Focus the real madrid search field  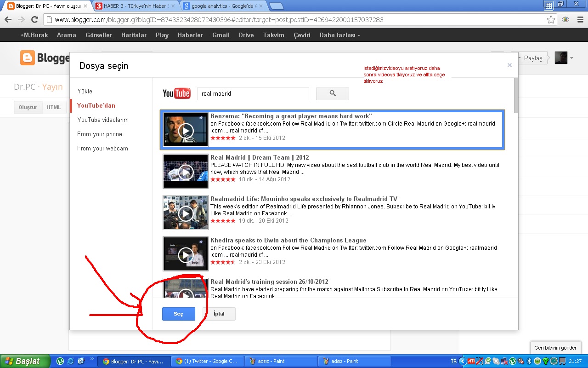click(x=253, y=93)
